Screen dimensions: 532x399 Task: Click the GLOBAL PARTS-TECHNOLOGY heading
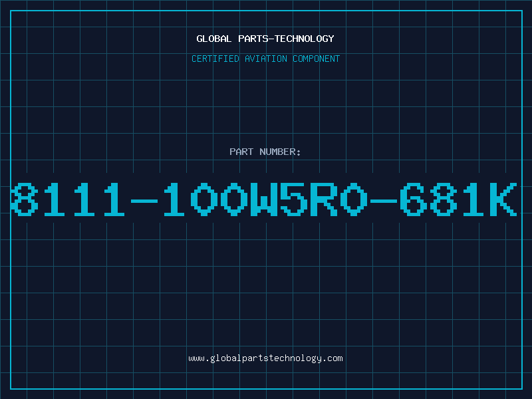265,39
